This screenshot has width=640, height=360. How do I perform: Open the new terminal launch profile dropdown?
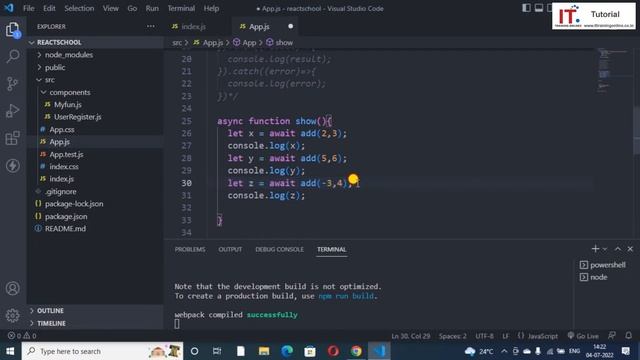click(605, 249)
